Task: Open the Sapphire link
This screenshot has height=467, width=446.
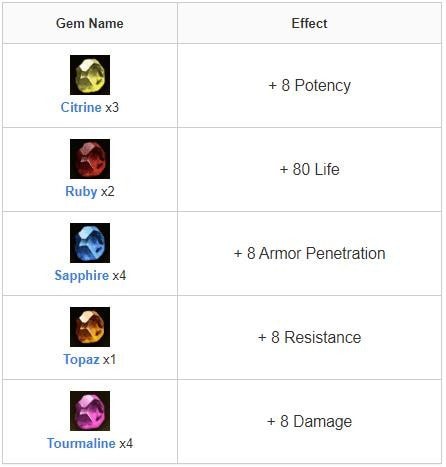Action: [82, 276]
